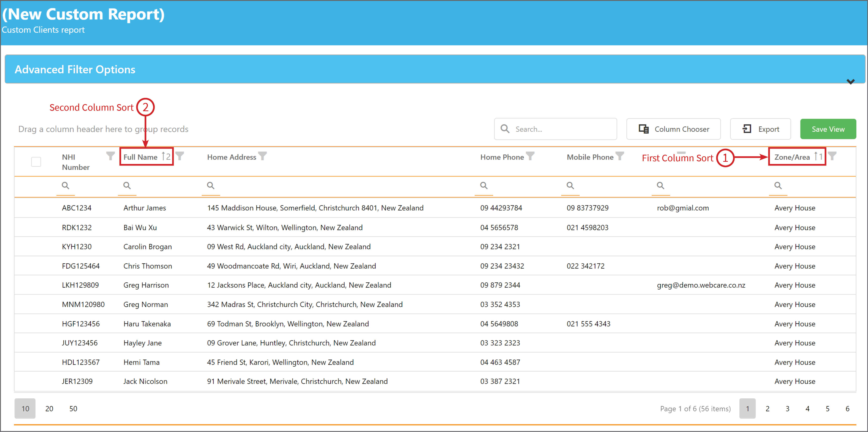Tick the select-all checkbox in the header
This screenshot has width=868, height=432.
[36, 162]
